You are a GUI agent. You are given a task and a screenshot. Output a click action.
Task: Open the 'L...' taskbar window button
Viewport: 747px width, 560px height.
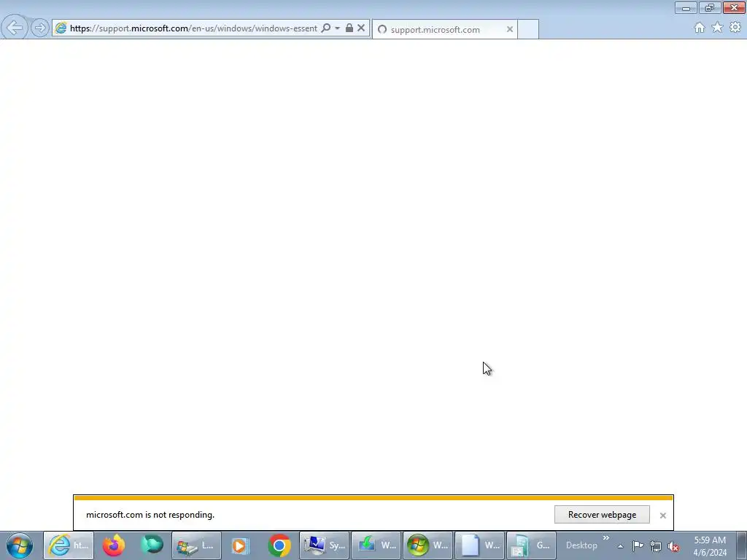(196, 545)
